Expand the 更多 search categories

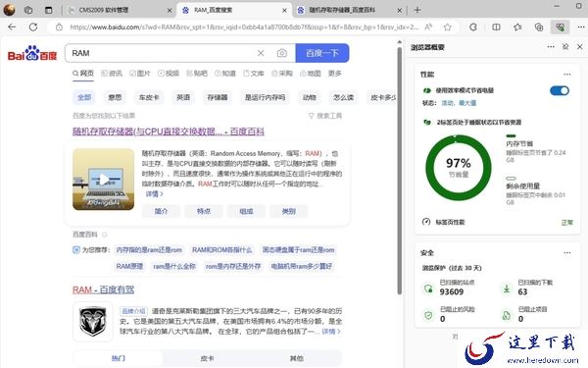(335, 74)
